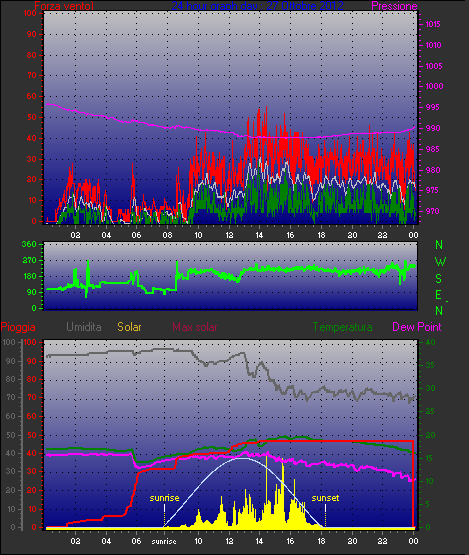
Task: Click the white "sunrise" tick on the time axis
Action: pos(164,541)
